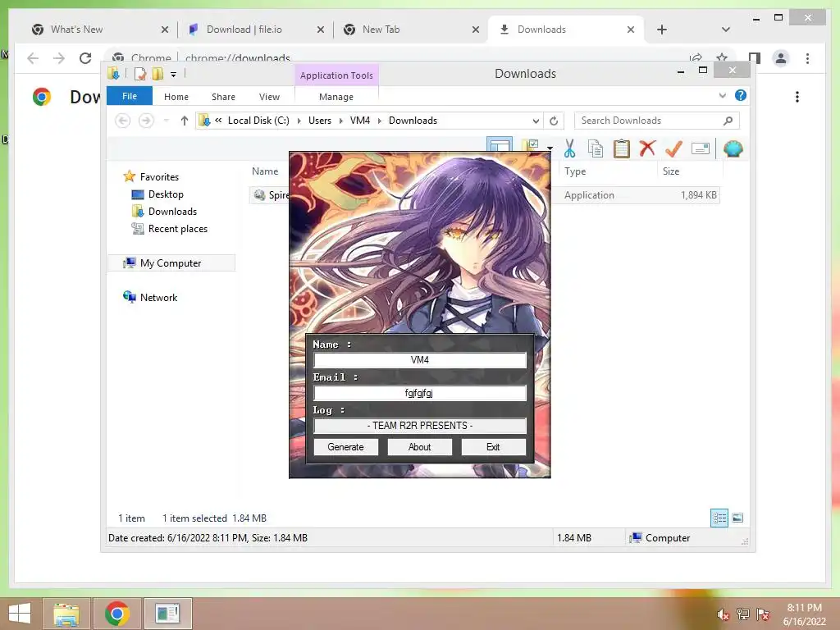This screenshot has width=840, height=630.
Task: Click the folder options checklist icon
Action: [531, 144]
